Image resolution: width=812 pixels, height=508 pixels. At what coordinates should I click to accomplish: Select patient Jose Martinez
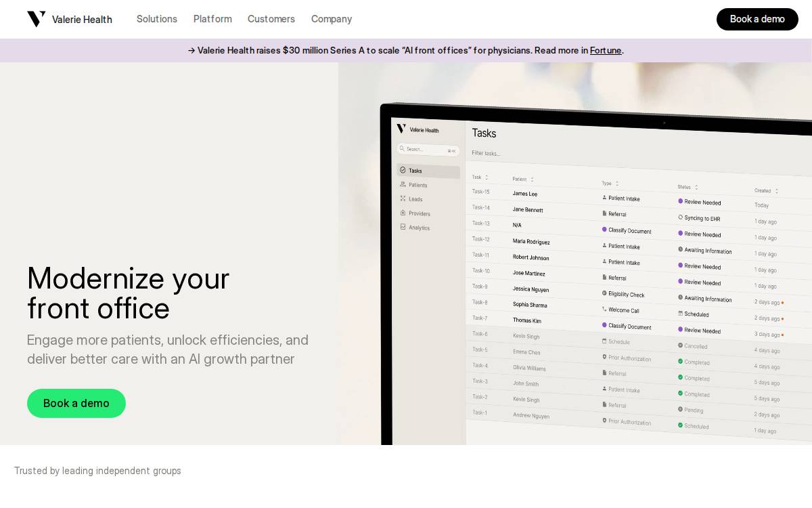point(528,273)
